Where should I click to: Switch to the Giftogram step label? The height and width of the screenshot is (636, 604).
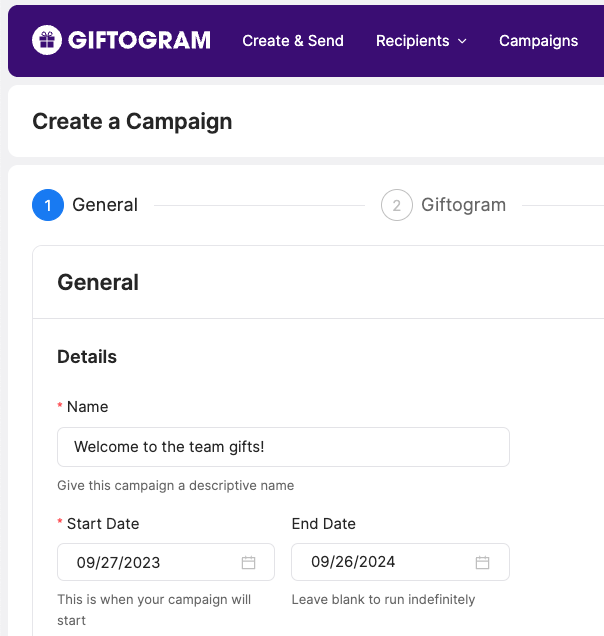pos(463,205)
